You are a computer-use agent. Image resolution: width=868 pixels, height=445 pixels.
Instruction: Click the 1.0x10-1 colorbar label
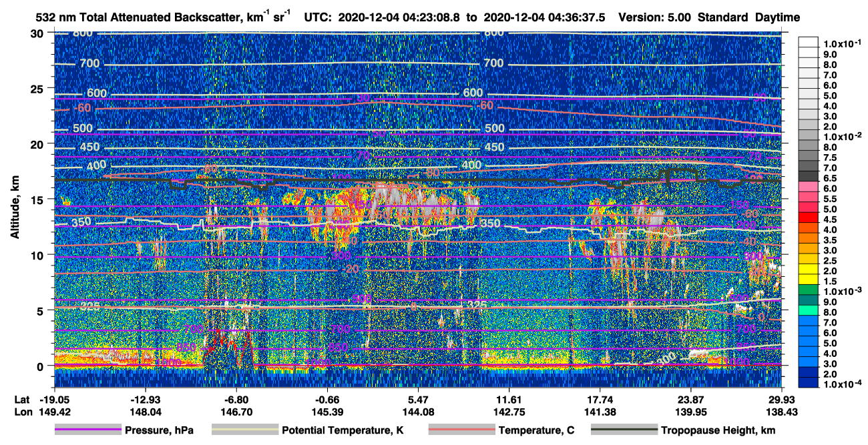pyautogui.click(x=842, y=43)
